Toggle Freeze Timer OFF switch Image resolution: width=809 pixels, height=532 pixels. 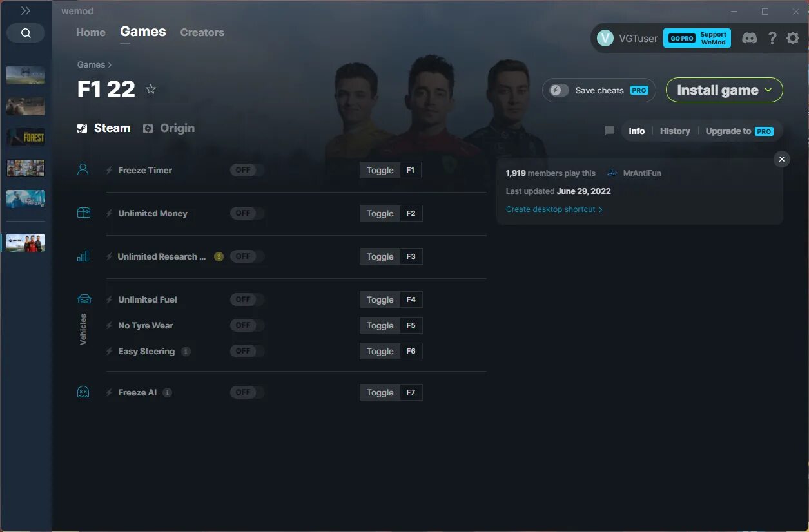[x=247, y=170]
